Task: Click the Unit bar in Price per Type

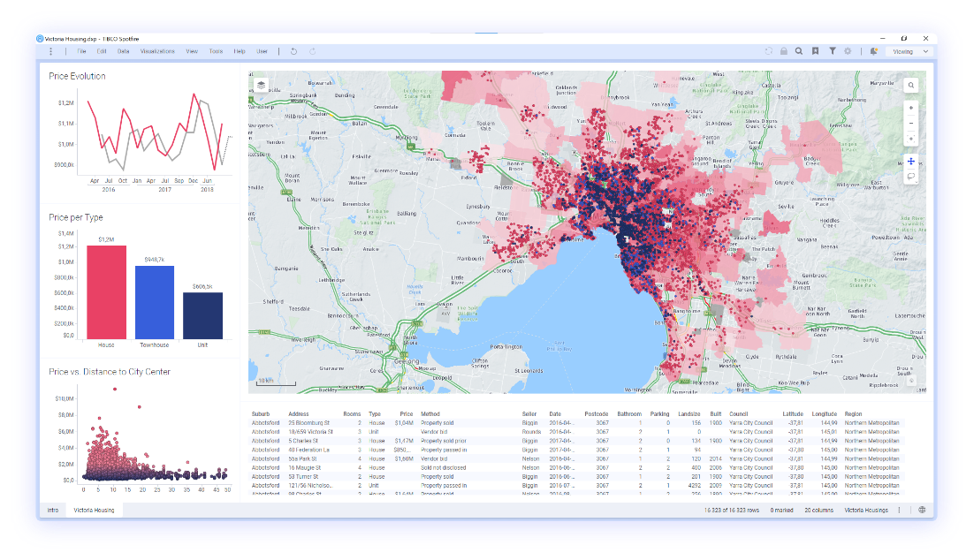Action: click(202, 315)
